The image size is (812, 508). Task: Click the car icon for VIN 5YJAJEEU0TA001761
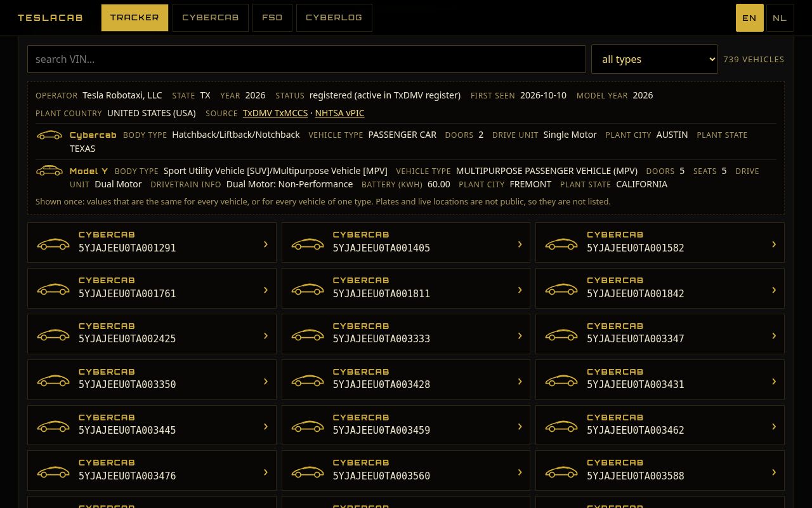tap(53, 290)
